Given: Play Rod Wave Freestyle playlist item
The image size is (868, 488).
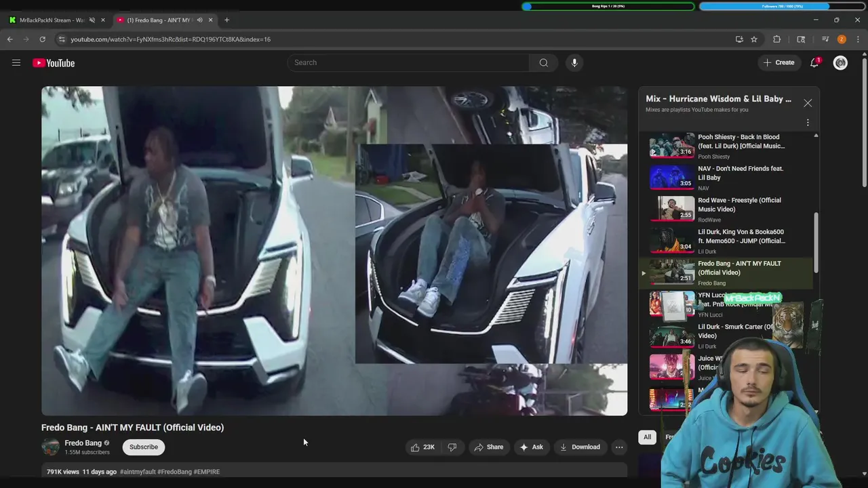Looking at the screenshot, I should click(x=727, y=209).
